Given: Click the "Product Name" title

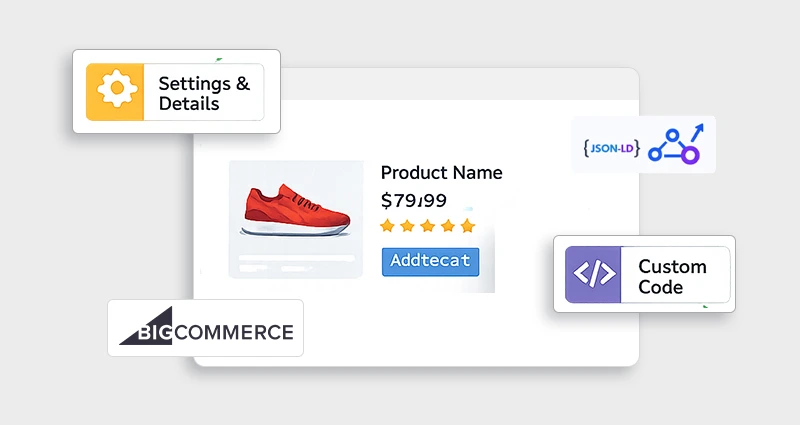Looking at the screenshot, I should (x=441, y=172).
